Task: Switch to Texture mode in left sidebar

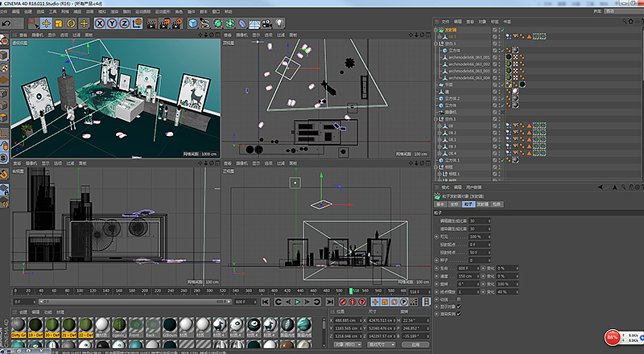Action: pos(4,68)
